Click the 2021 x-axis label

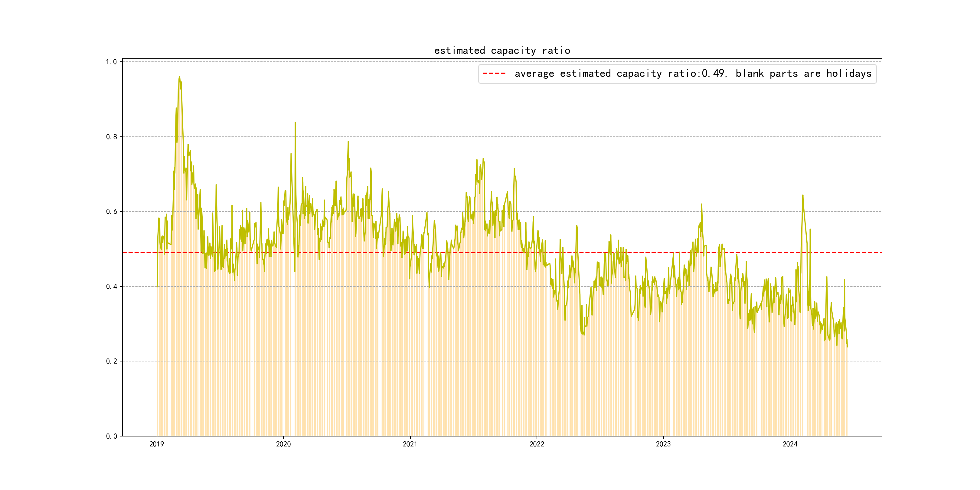coord(410,444)
